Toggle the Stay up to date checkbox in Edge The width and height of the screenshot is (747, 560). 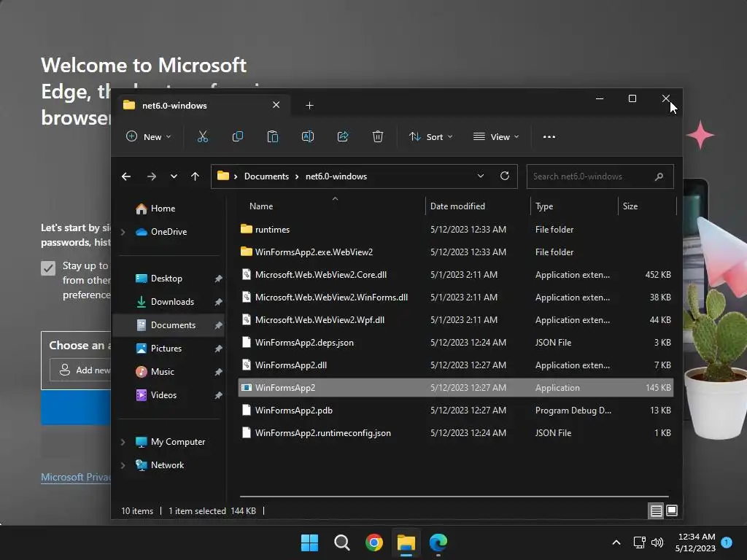(48, 268)
